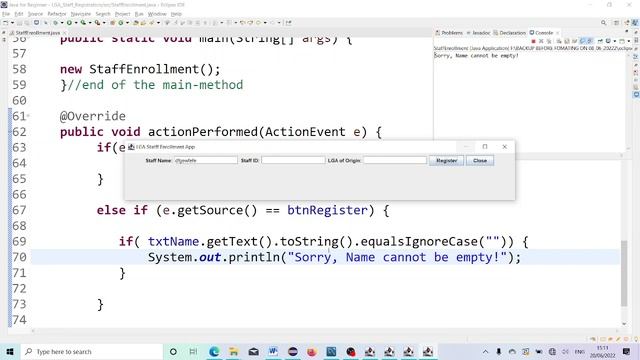The height and width of the screenshot is (360, 640).
Task: Click the Run green play toolbar icon
Action: (69, 23)
